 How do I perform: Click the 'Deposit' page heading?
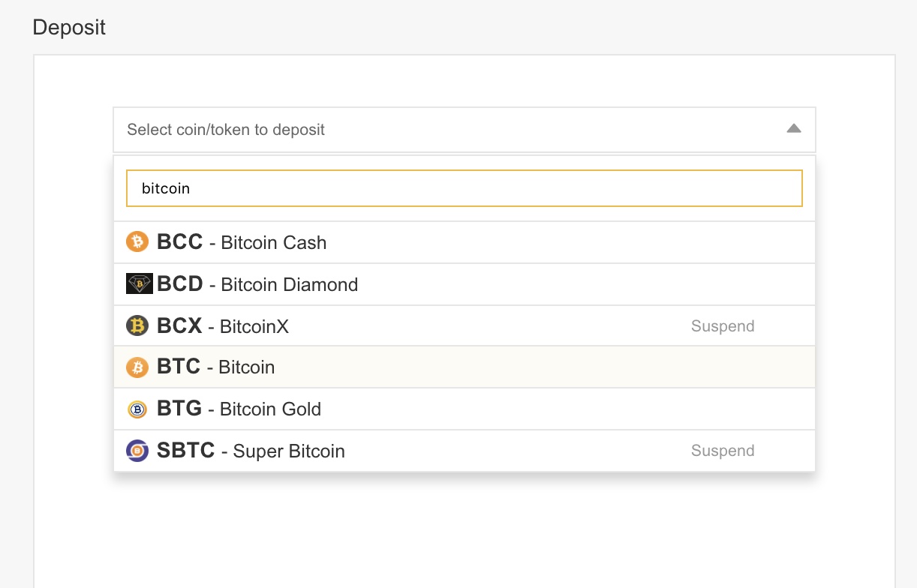click(69, 28)
